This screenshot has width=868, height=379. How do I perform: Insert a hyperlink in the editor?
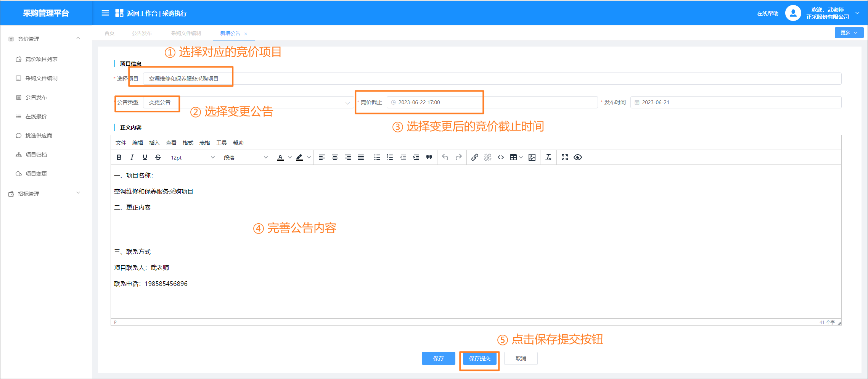coord(474,157)
